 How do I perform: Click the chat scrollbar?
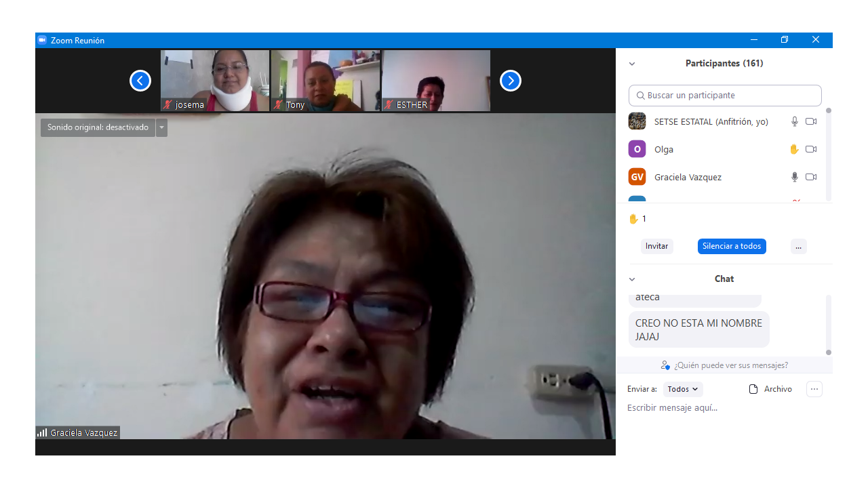click(828, 324)
